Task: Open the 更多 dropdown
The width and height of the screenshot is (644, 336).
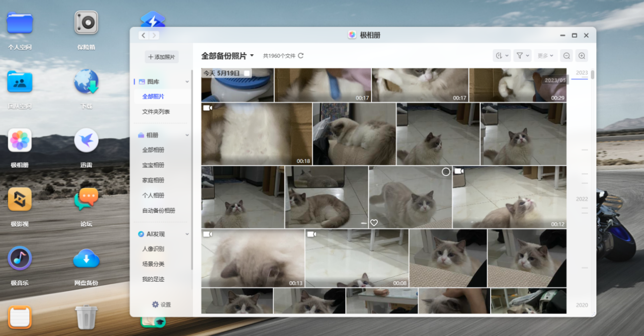Action: pyautogui.click(x=545, y=56)
